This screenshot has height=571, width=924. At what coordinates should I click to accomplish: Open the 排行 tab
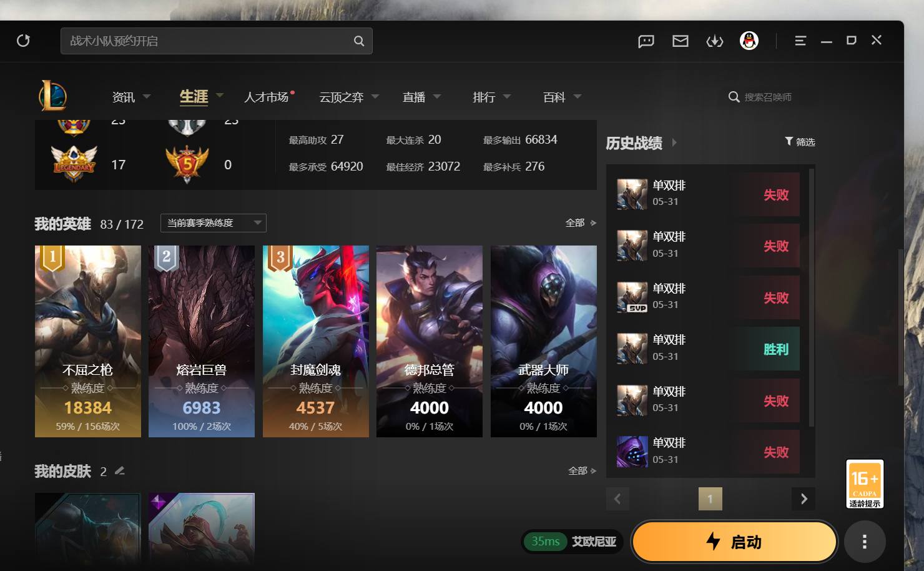click(x=484, y=97)
